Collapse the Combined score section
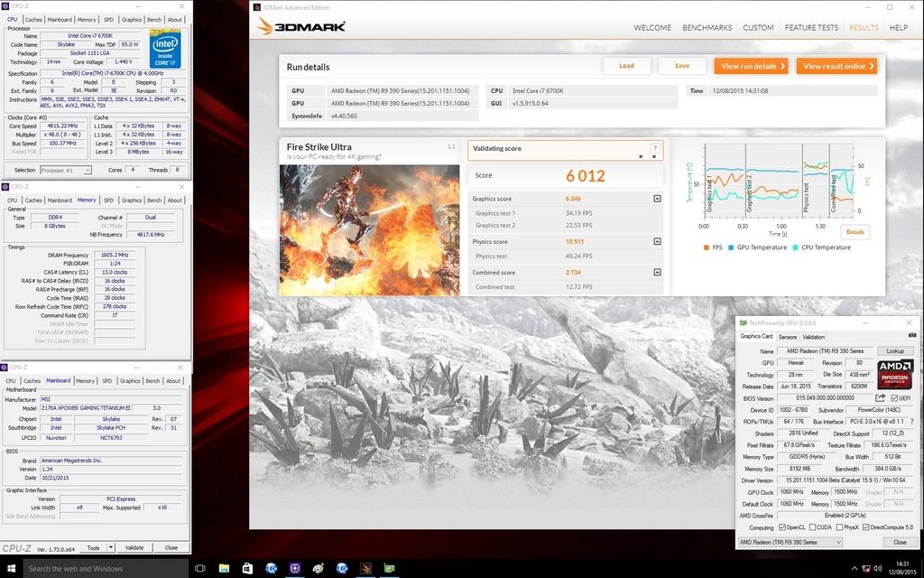 (657, 272)
